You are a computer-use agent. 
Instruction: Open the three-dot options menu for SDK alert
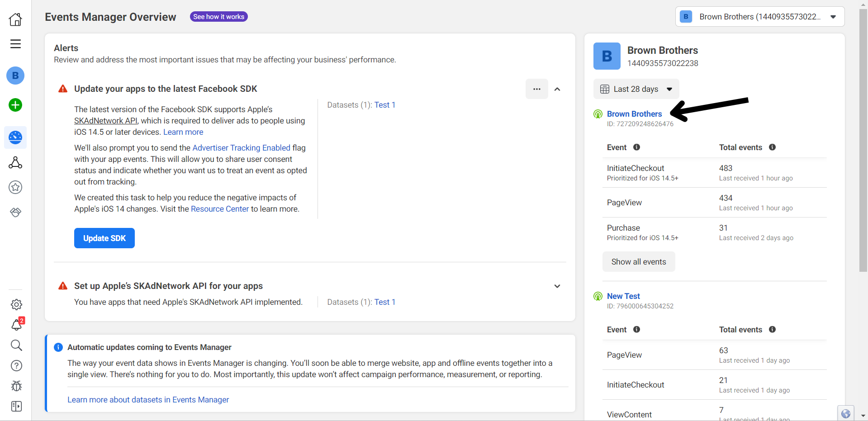coord(536,89)
